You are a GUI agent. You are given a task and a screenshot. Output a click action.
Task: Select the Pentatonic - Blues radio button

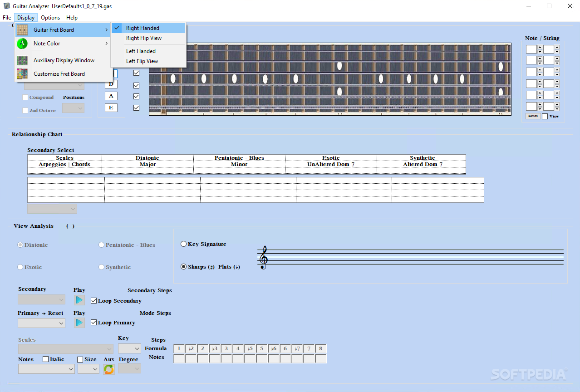[102, 245]
